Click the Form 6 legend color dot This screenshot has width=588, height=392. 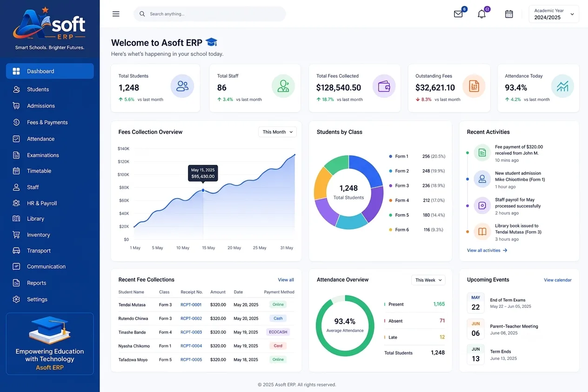pos(390,230)
